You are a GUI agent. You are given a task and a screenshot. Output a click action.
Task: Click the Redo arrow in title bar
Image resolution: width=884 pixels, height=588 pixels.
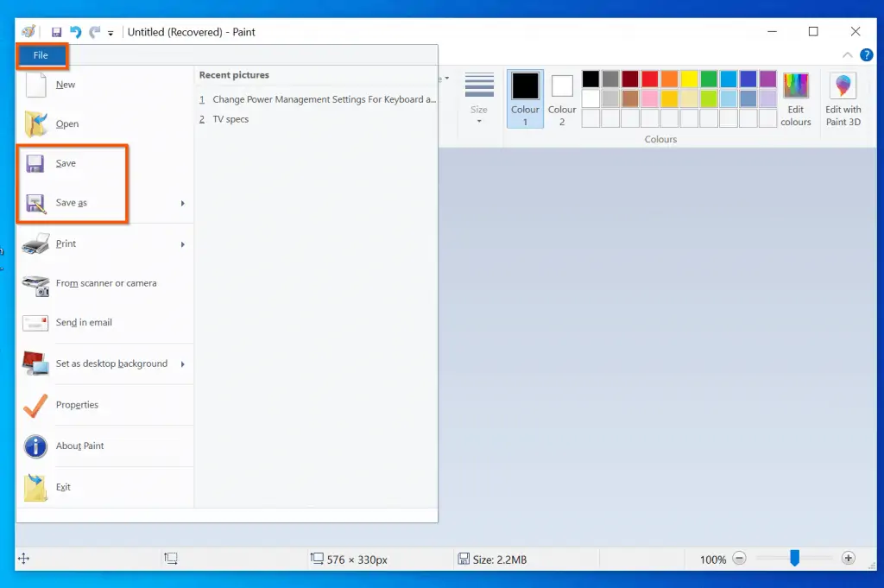coord(94,32)
